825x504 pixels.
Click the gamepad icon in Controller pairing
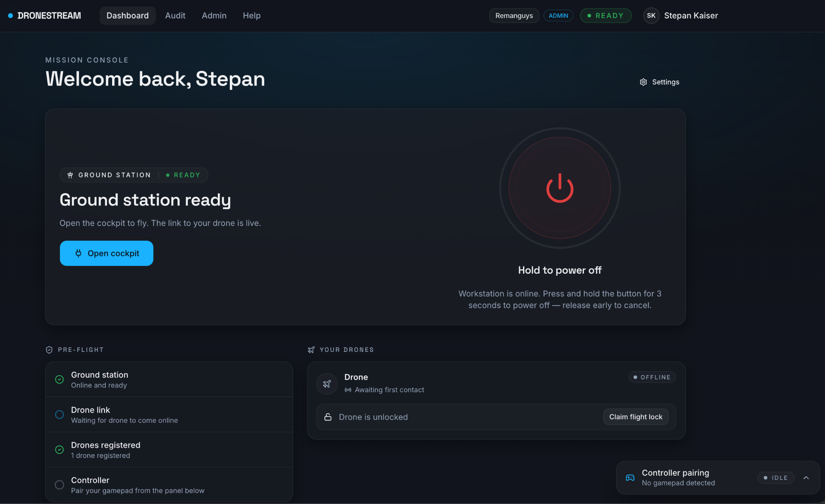pyautogui.click(x=630, y=478)
